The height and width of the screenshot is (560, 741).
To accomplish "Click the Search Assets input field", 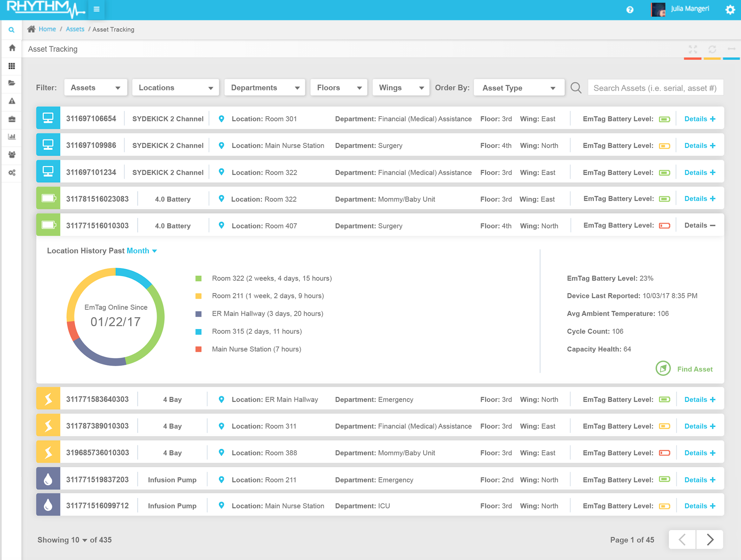I will pyautogui.click(x=655, y=88).
